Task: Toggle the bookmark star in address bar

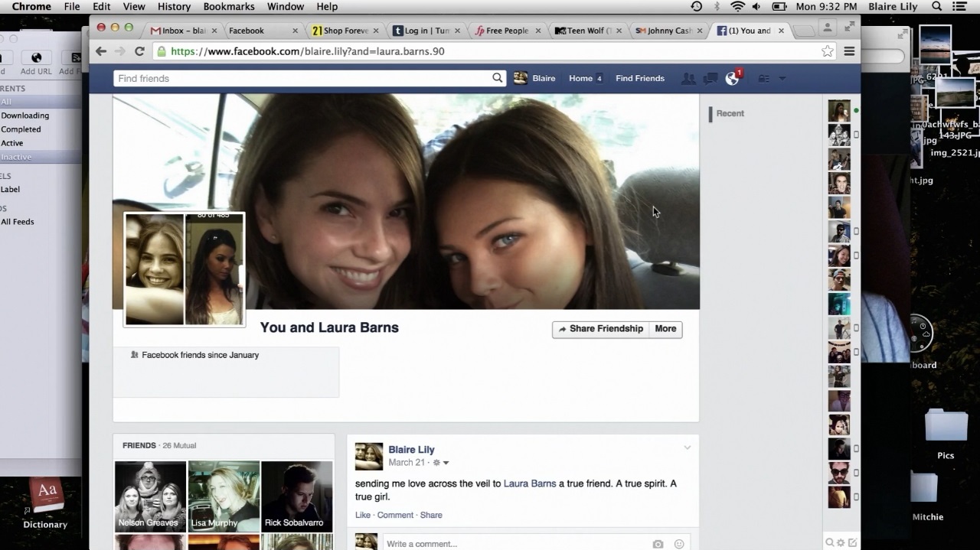Action: [x=827, y=51]
